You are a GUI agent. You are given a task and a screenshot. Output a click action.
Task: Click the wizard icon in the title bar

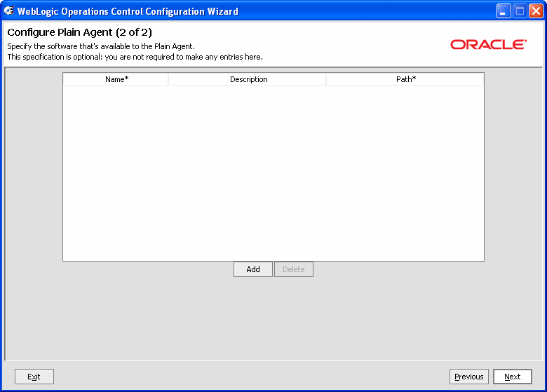coord(8,11)
